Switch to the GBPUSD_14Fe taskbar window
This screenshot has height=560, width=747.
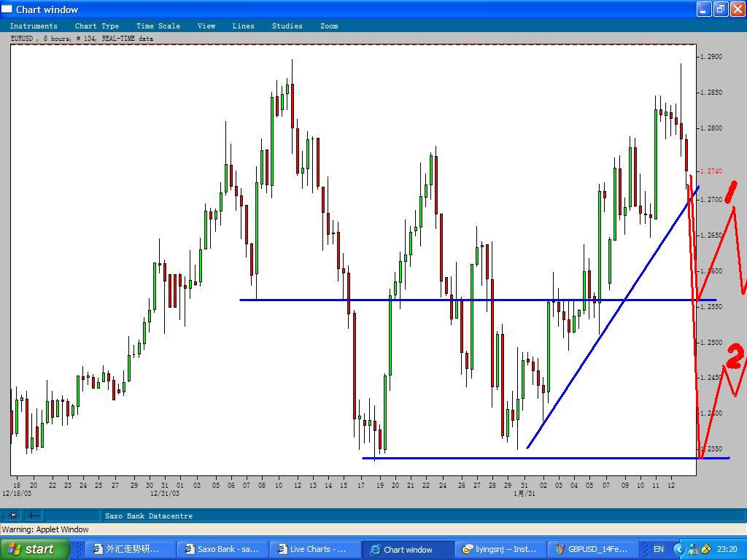[592, 549]
